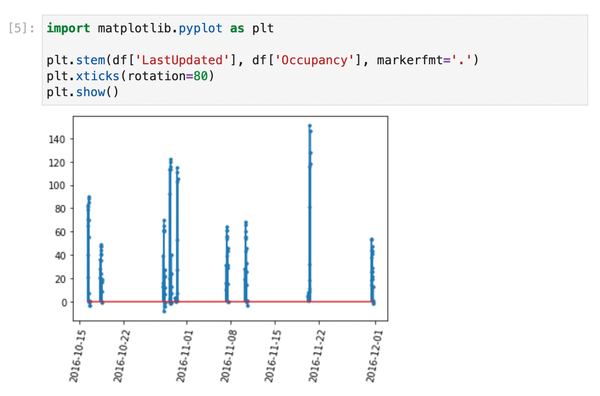Click the x-axis label 2016-11-22
Screen dimensions: 600x396
click(317, 355)
